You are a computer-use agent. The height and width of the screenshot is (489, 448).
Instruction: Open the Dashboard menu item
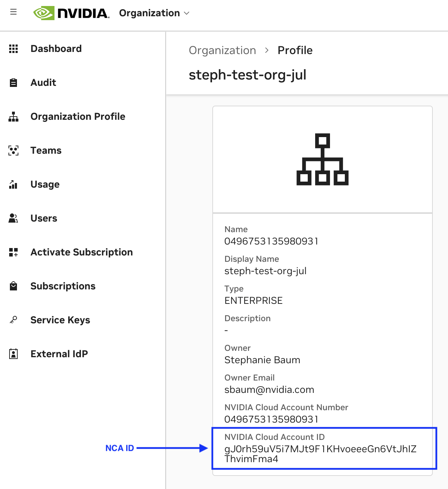[x=56, y=49]
